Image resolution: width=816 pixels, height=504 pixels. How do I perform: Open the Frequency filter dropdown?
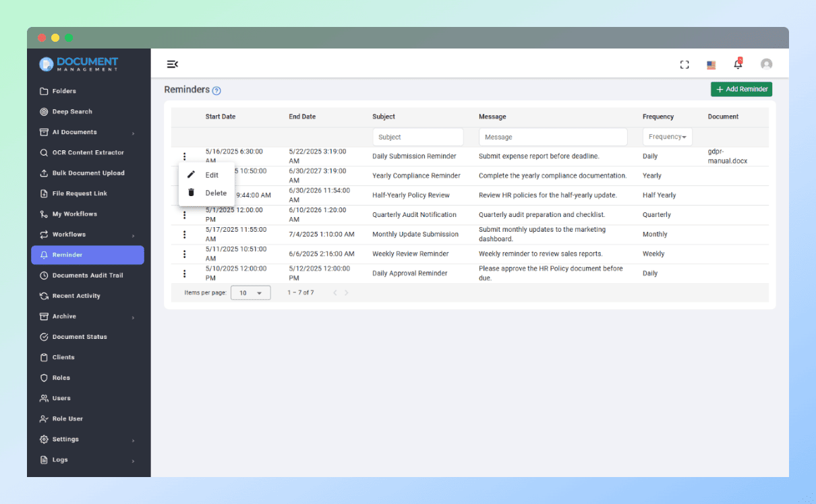click(x=667, y=137)
